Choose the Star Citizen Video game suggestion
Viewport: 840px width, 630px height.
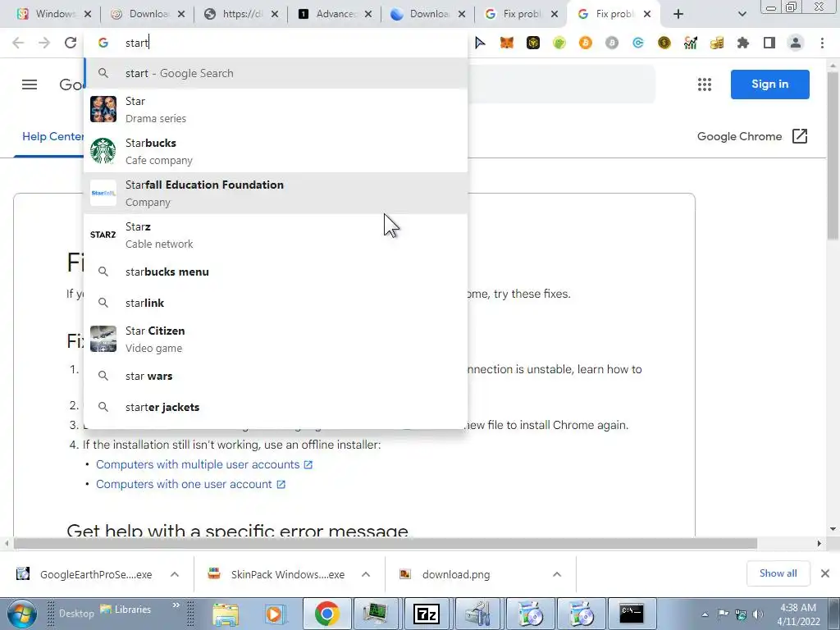pos(276,339)
